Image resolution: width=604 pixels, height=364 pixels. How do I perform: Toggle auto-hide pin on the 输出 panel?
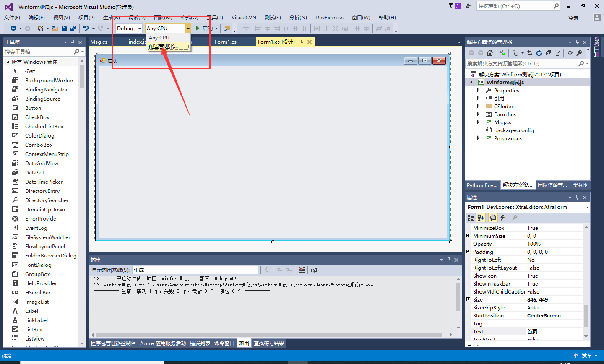point(450,259)
